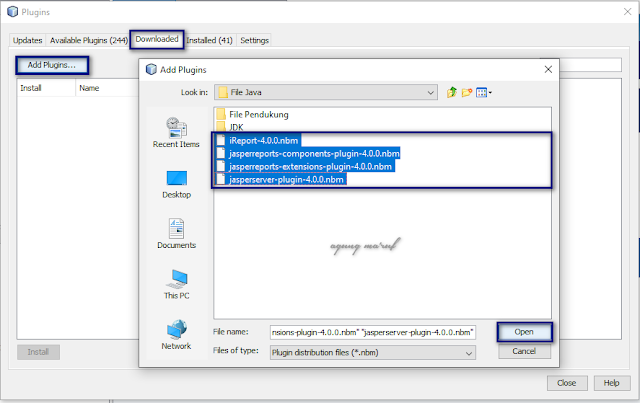Switch to the Updates tab

(27, 40)
